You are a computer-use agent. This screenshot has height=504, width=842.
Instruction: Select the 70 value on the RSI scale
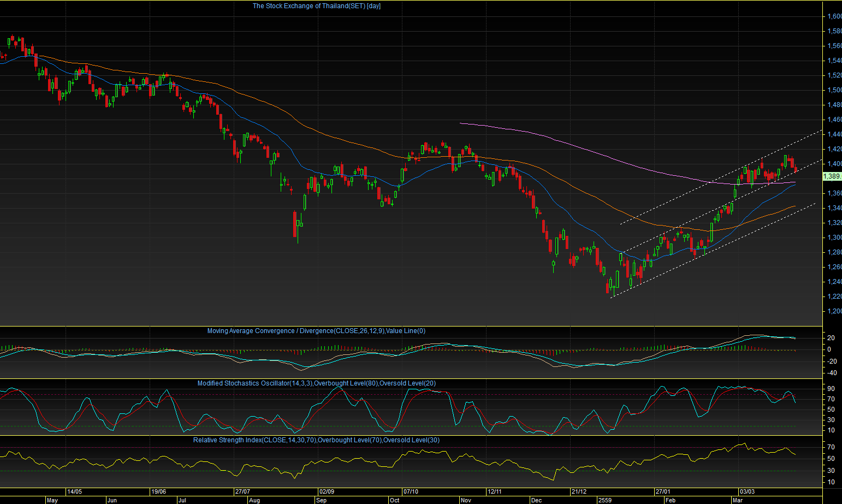pos(831,447)
